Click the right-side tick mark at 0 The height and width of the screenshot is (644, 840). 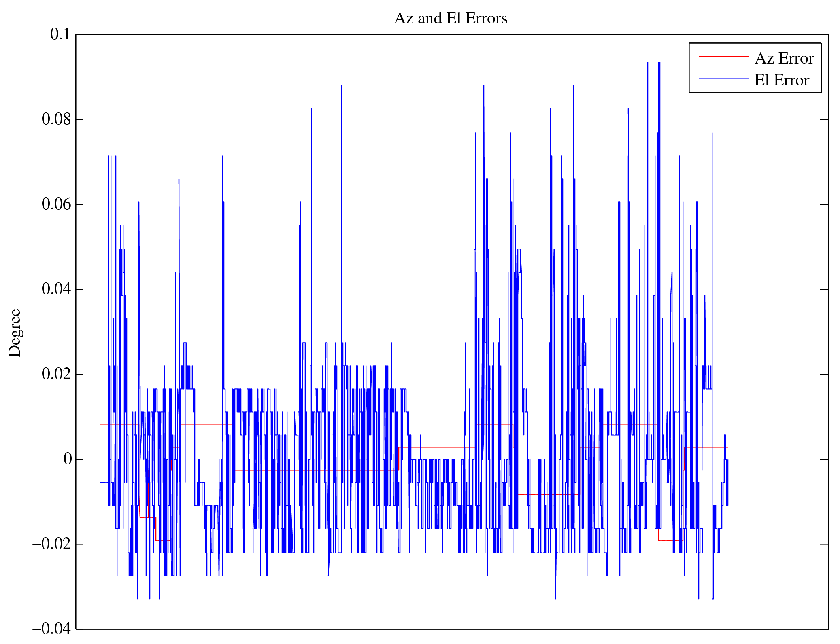(824, 460)
